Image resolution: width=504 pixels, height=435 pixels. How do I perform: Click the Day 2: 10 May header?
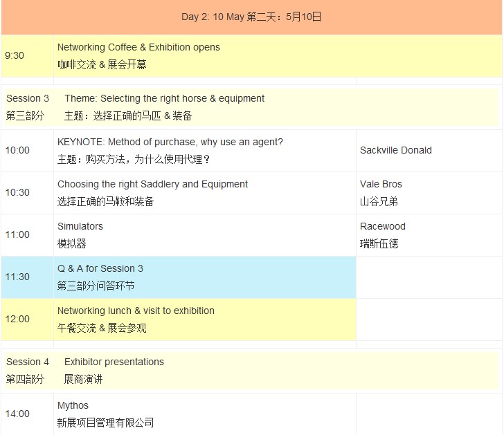251,17
